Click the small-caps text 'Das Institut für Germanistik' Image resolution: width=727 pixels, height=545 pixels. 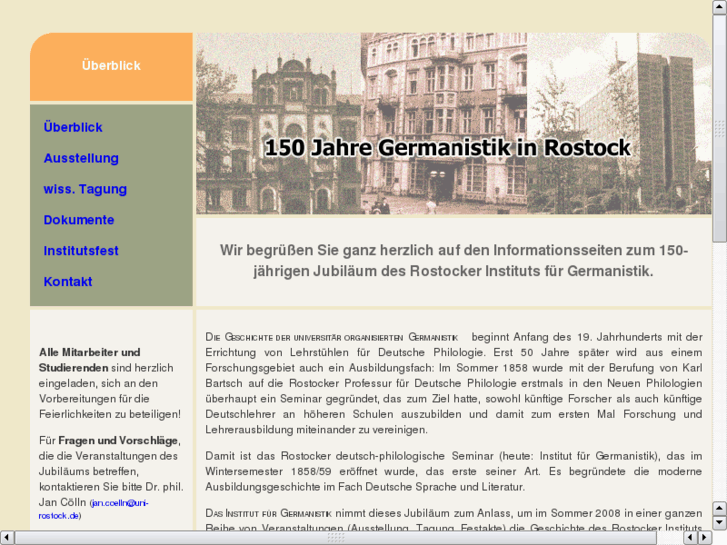(x=268, y=513)
